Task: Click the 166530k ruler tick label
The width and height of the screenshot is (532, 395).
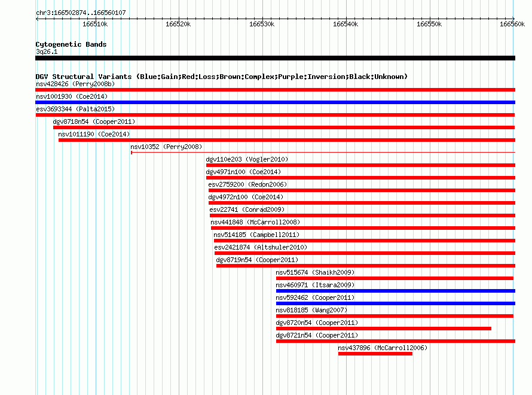Action: tap(262, 24)
